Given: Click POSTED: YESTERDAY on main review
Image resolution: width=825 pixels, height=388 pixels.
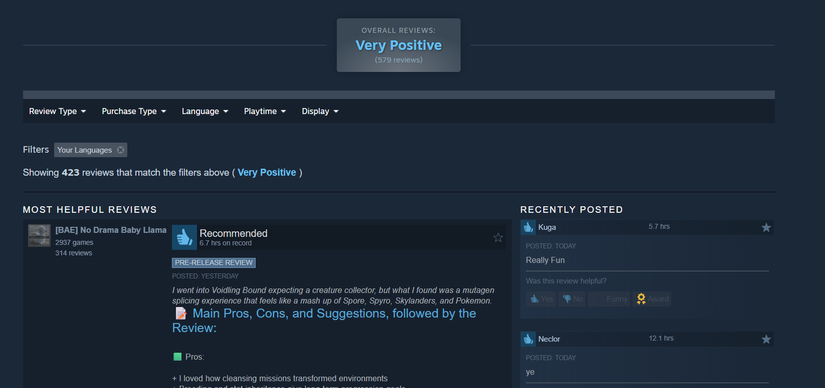Looking at the screenshot, I should [x=205, y=276].
